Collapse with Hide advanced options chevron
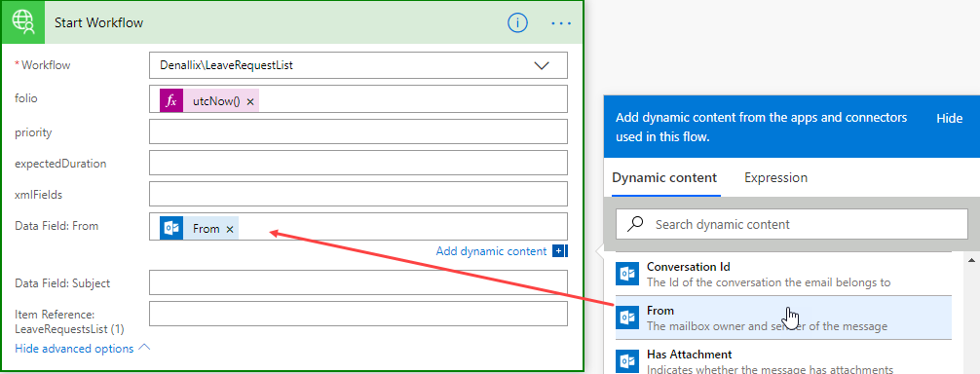This screenshot has height=374, width=980. tap(144, 347)
